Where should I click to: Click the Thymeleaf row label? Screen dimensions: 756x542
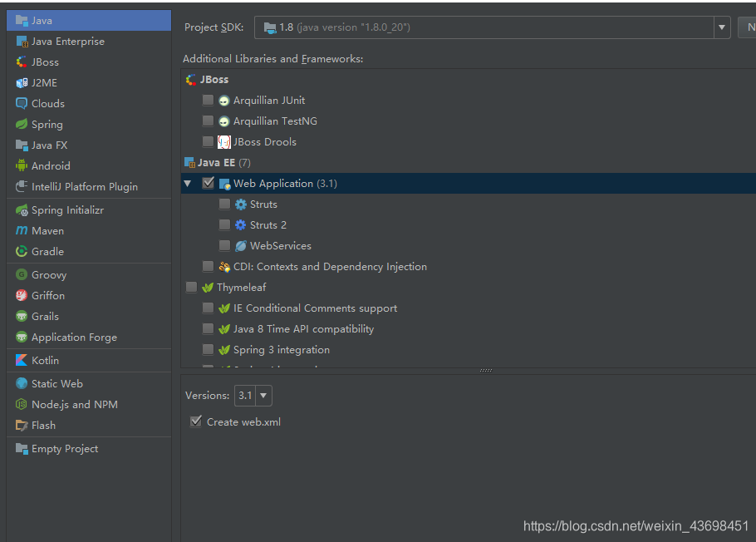click(241, 288)
